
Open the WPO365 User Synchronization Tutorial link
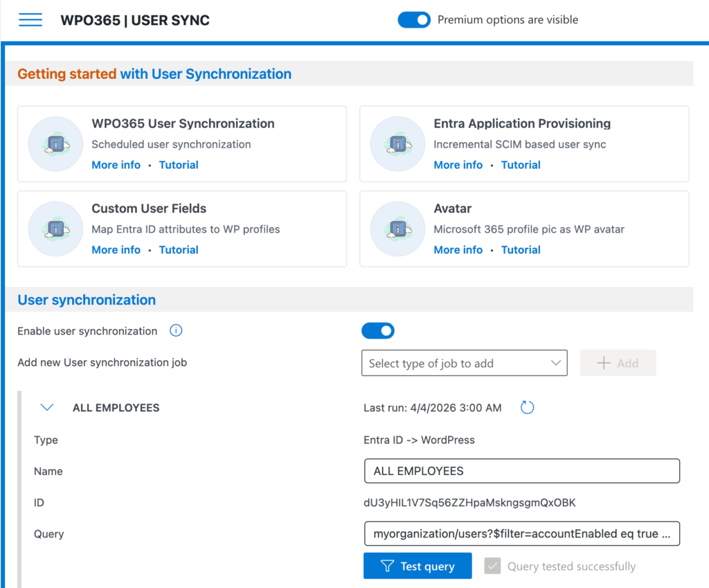coord(179,165)
